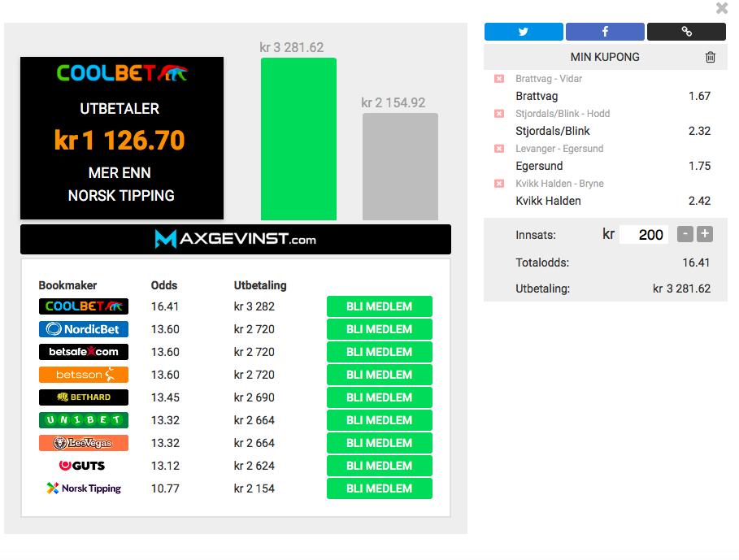The height and width of the screenshot is (560, 739).
Task: Remove Kvikk Halden - Bryne from coupon
Action: [499, 184]
